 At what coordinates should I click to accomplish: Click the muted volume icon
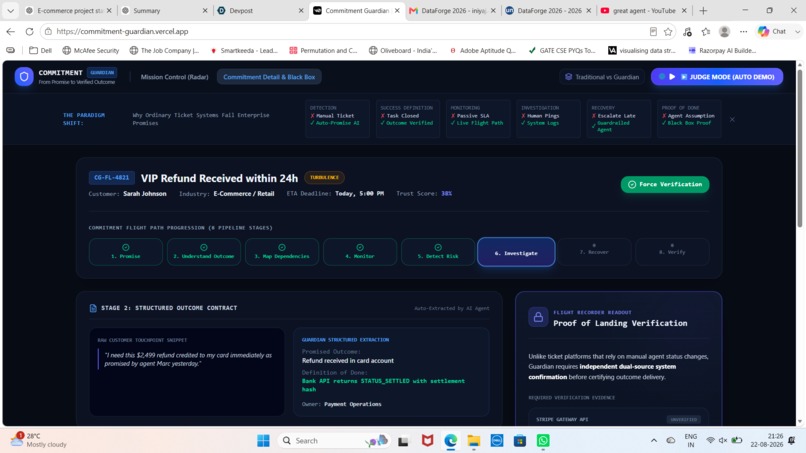(x=723, y=441)
